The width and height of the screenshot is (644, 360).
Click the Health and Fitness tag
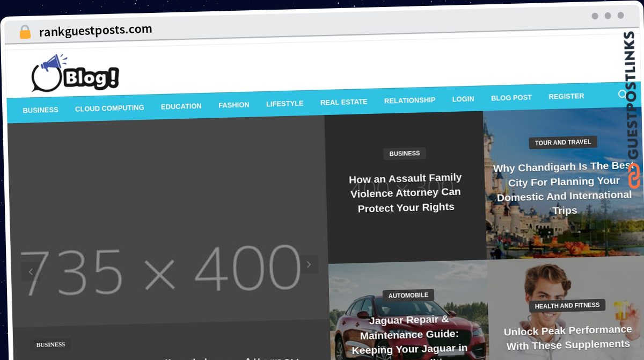pyautogui.click(x=567, y=306)
